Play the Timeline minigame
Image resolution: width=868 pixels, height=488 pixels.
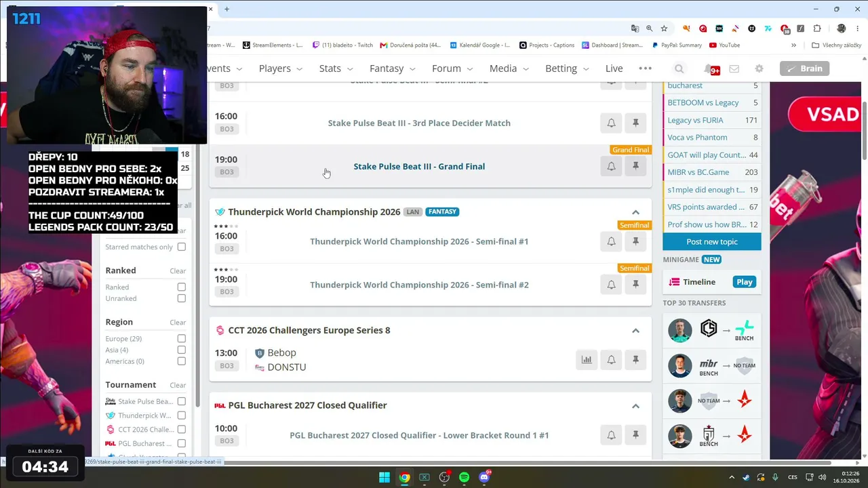tap(745, 282)
